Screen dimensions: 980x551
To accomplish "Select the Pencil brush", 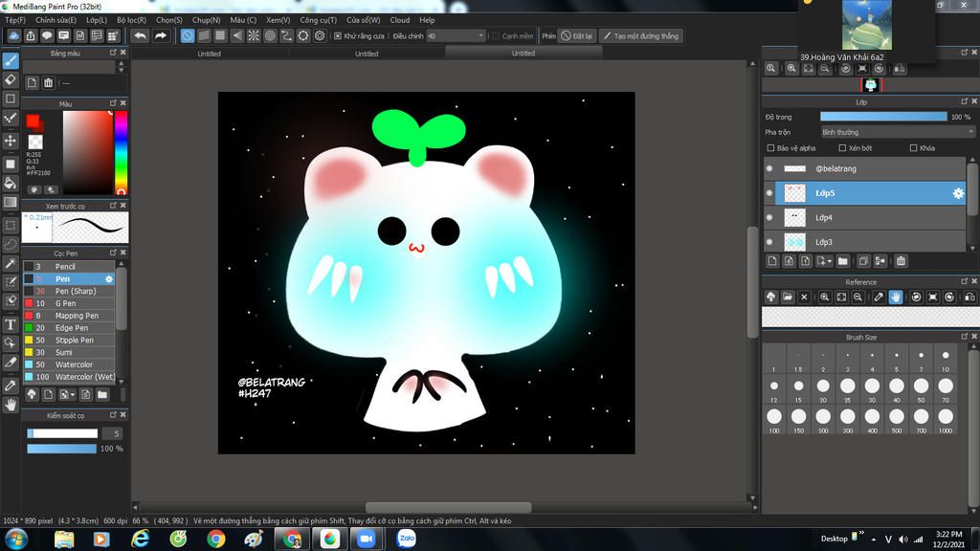I will coord(69,267).
